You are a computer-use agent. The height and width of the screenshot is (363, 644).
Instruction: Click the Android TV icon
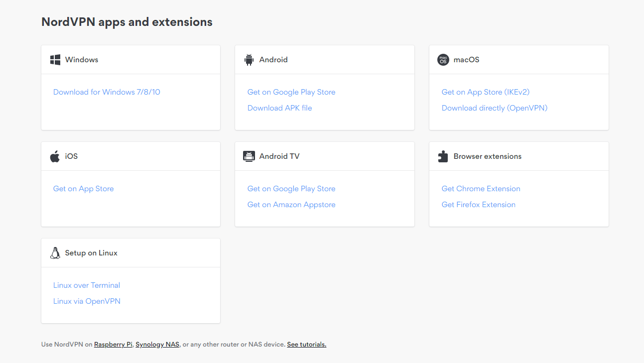coord(249,156)
